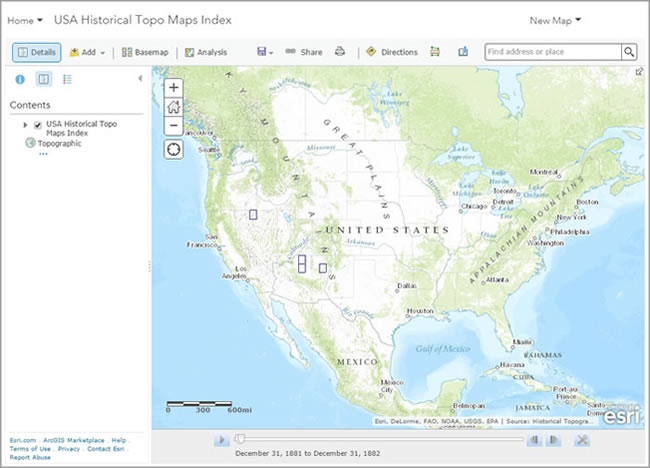The image size is (650, 468).
Task: Toggle the Details panel button
Action: tap(36, 52)
